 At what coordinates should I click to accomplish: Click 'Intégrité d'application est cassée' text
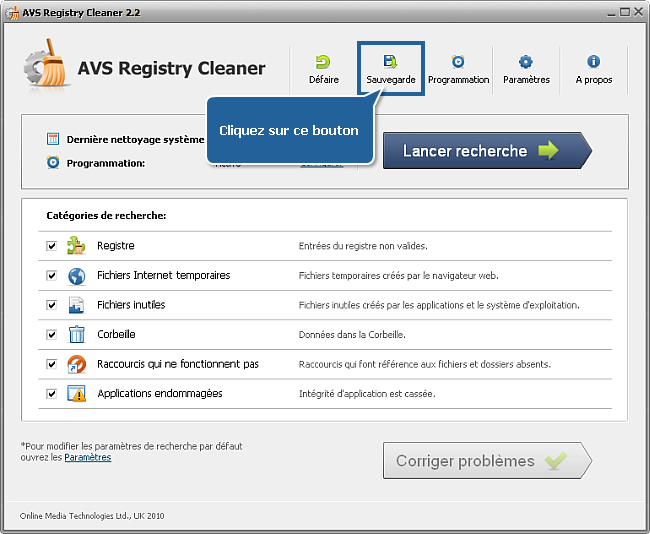(367, 394)
